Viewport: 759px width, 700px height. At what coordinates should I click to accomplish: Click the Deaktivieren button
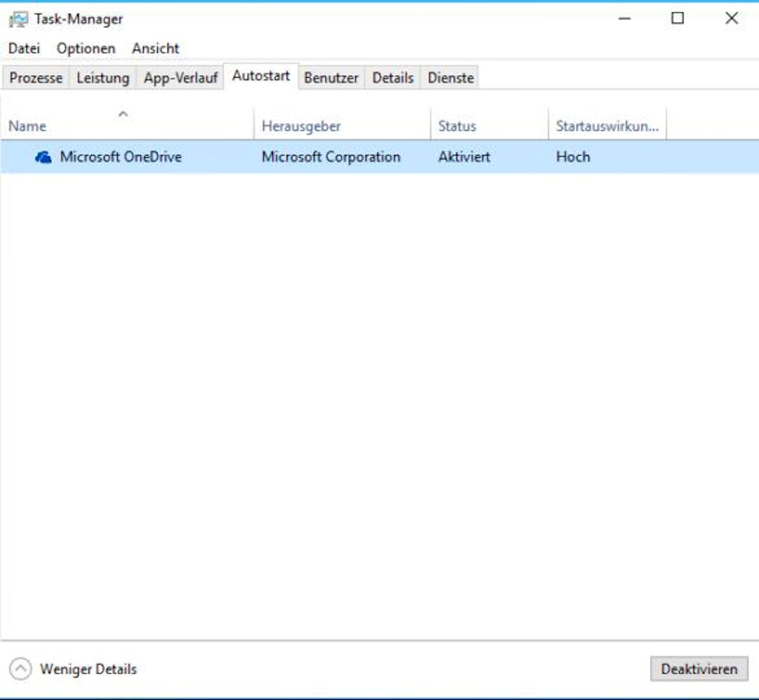pyautogui.click(x=699, y=669)
